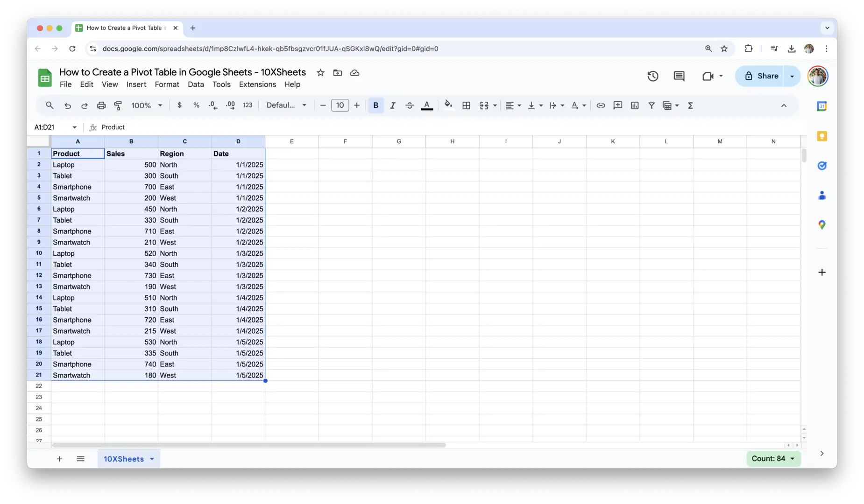Screen dimensions: 864x504
Task: Switch to the 10XSheets sheet tab
Action: click(124, 459)
